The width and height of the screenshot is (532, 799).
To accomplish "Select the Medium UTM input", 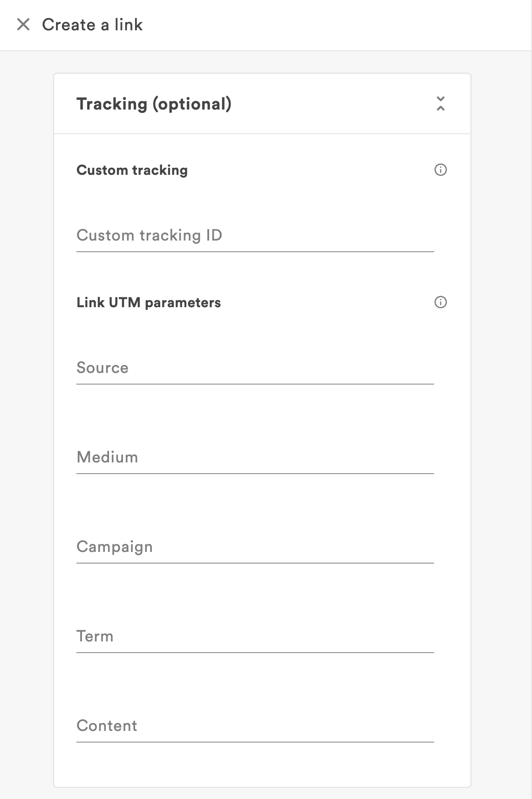I will [255, 457].
